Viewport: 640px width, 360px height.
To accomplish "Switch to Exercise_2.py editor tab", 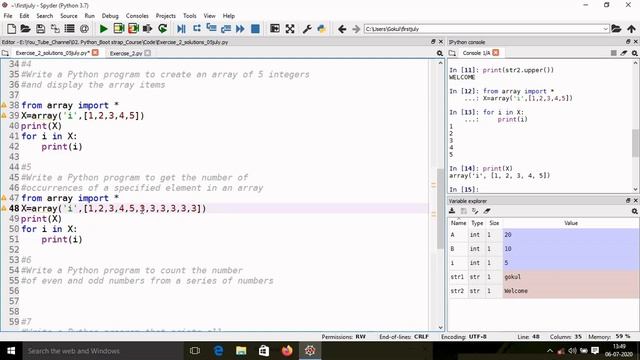I will pos(126,53).
